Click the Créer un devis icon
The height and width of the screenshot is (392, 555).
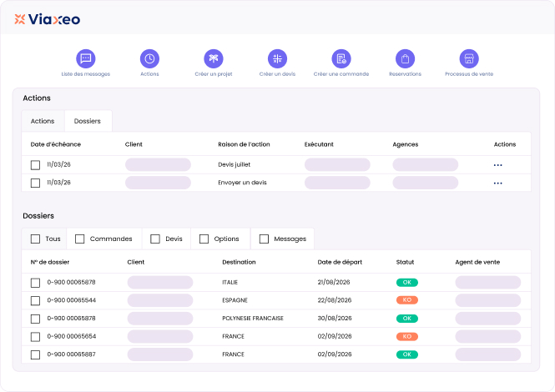coord(277,58)
